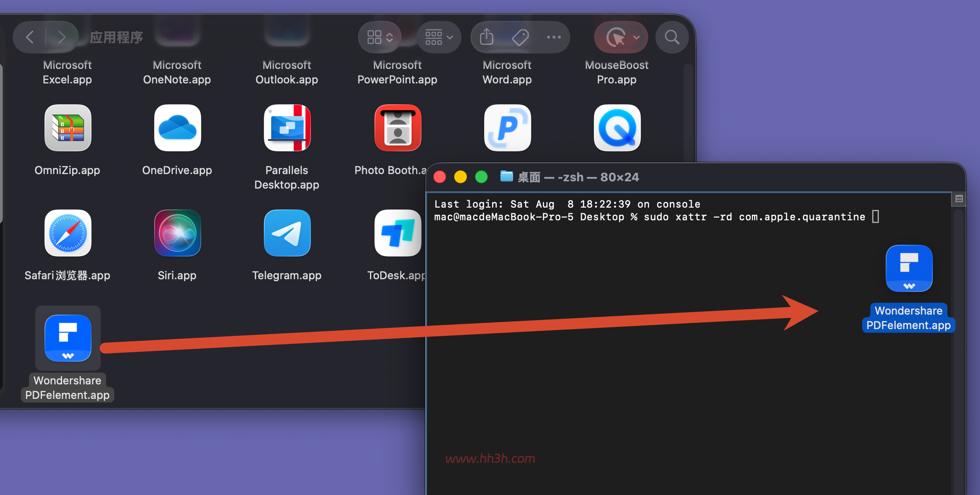The height and width of the screenshot is (495, 980).
Task: Select the OmniZip.app icon
Action: point(68,128)
